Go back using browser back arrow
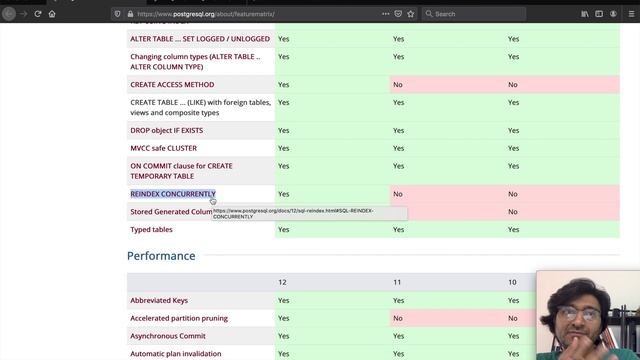This screenshot has height=360, width=640. pos(9,14)
